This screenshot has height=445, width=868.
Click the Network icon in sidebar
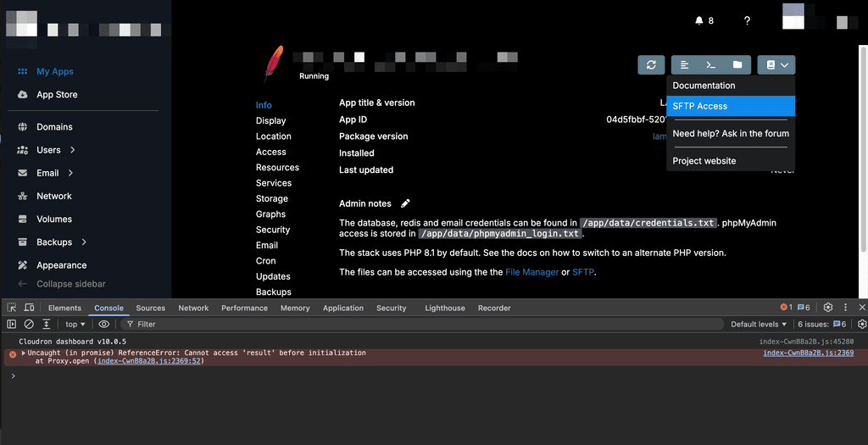[x=22, y=196]
